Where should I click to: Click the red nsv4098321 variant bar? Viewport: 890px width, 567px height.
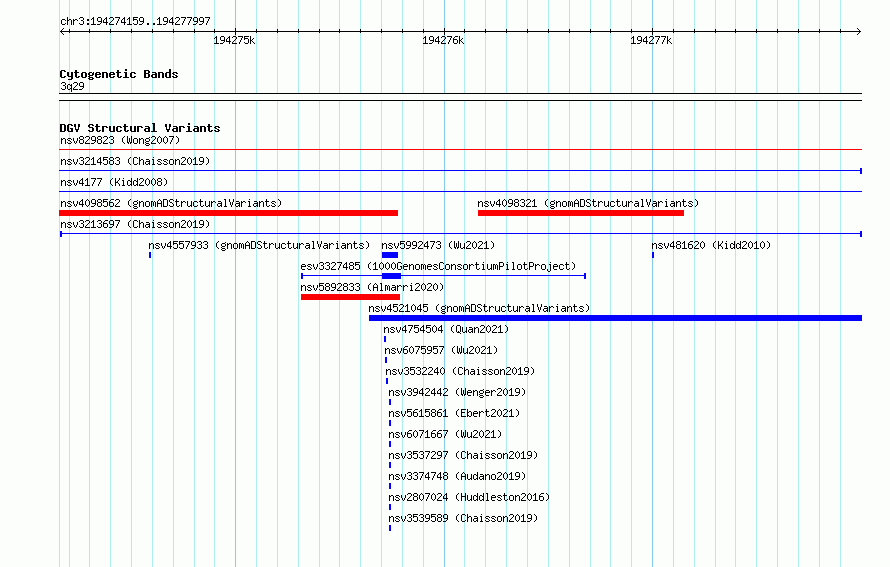[x=581, y=213]
